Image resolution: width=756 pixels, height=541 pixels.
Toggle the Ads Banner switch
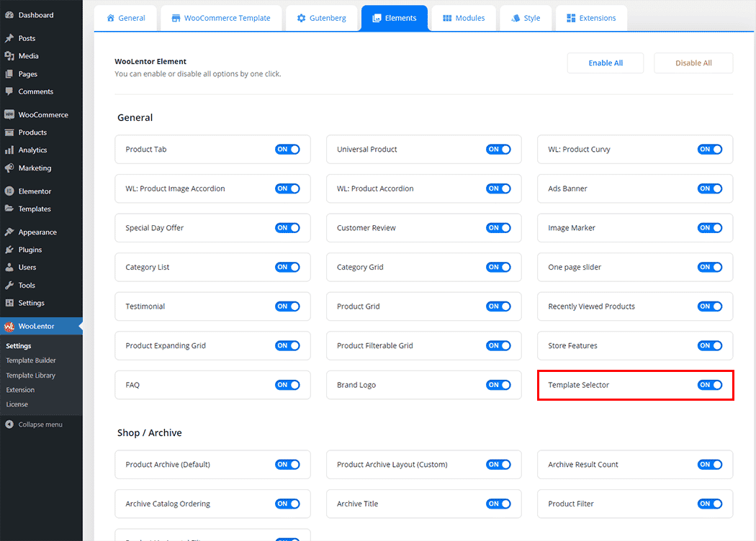point(710,188)
